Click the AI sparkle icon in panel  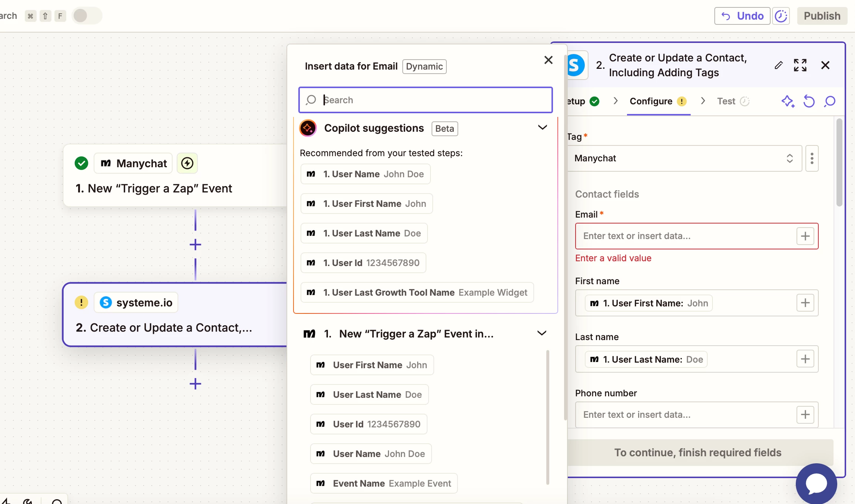click(788, 101)
